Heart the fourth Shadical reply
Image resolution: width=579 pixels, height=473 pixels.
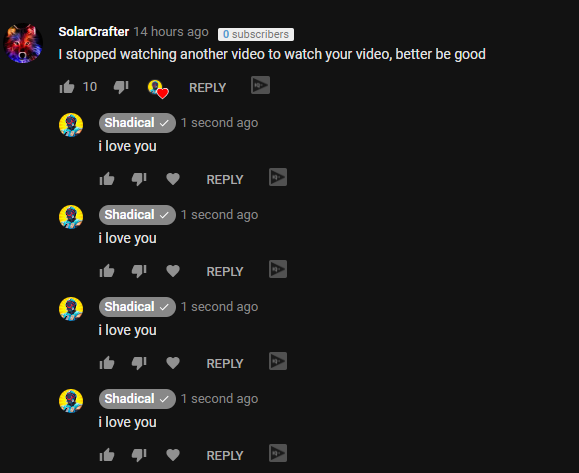coord(173,455)
